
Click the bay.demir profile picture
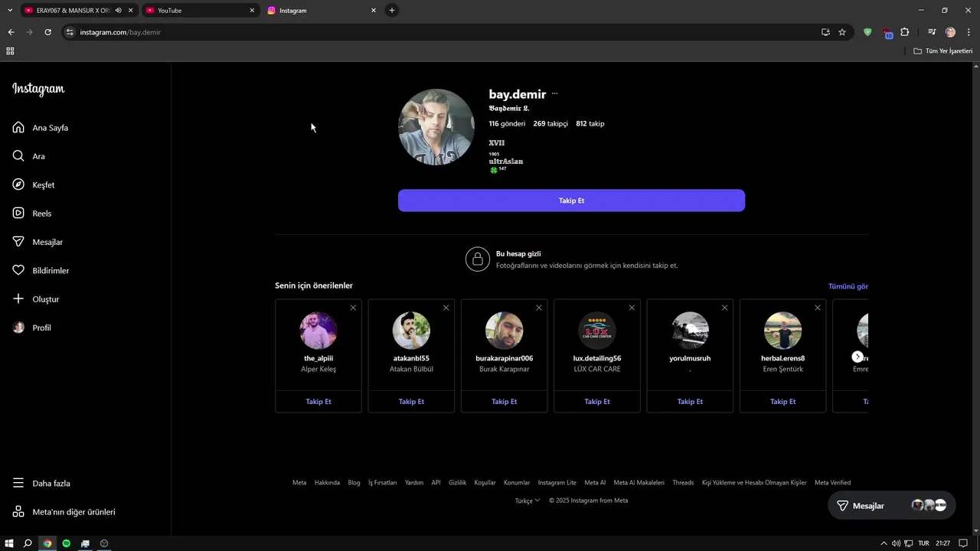click(436, 127)
